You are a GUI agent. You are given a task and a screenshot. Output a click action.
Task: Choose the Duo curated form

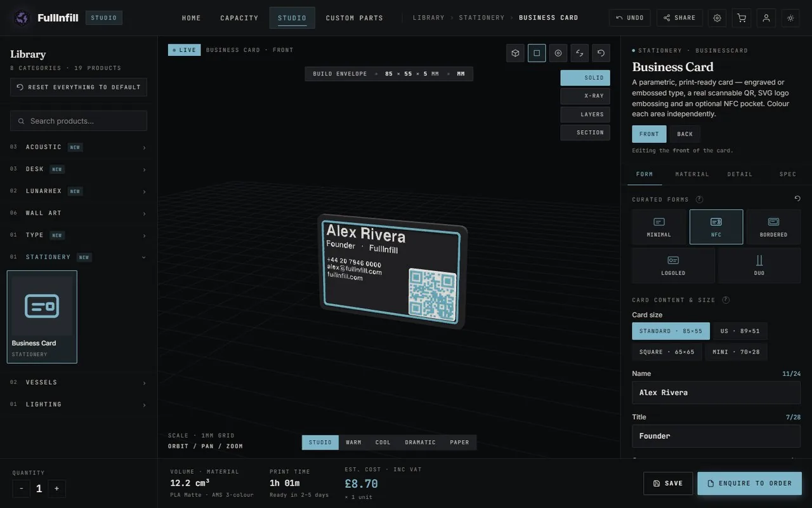(x=759, y=265)
